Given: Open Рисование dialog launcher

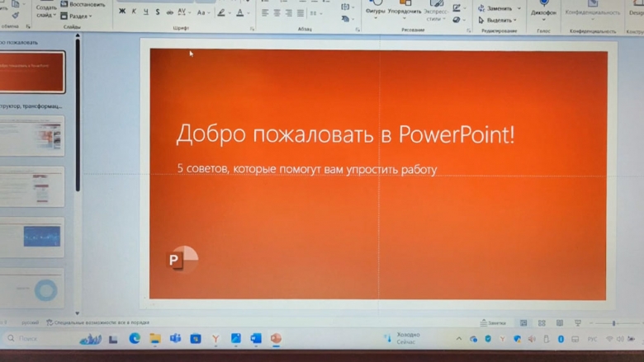Looking at the screenshot, I should pos(469,31).
